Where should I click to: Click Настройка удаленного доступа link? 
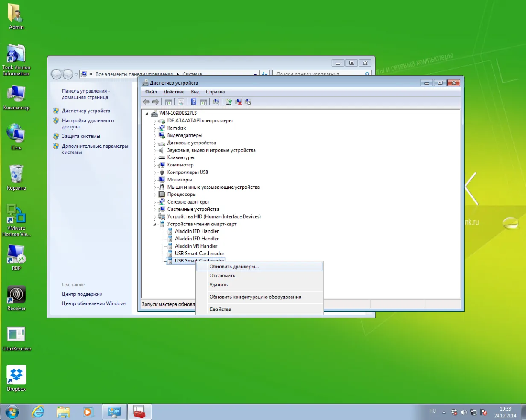coord(88,124)
